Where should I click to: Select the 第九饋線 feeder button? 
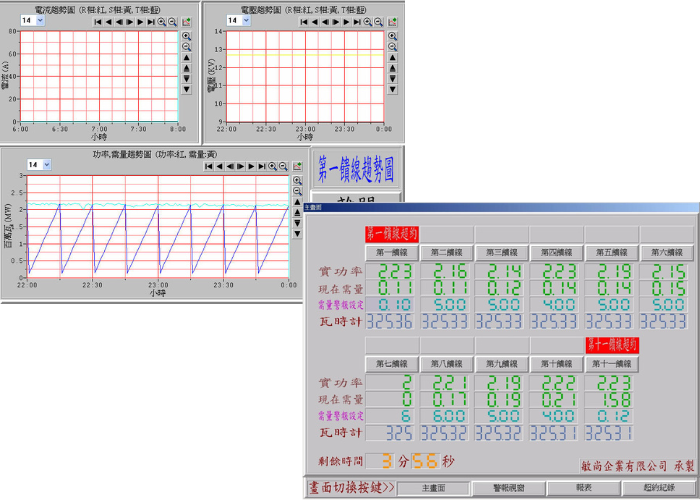click(502, 364)
